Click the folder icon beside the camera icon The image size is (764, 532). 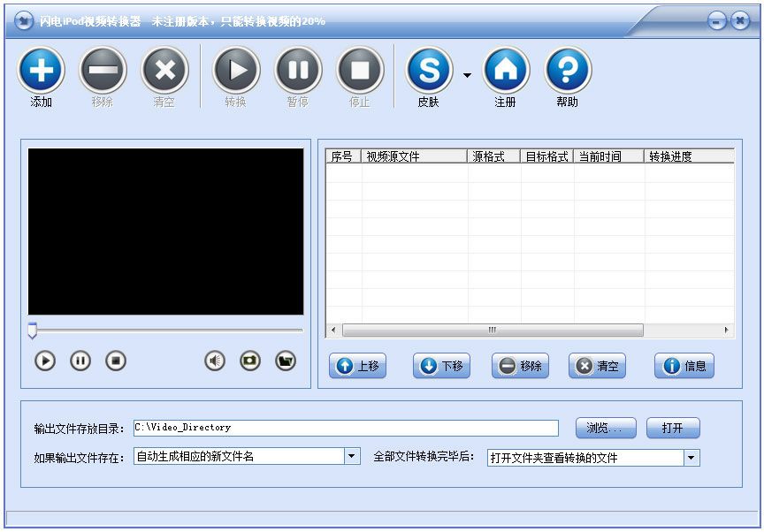pyautogui.click(x=286, y=361)
